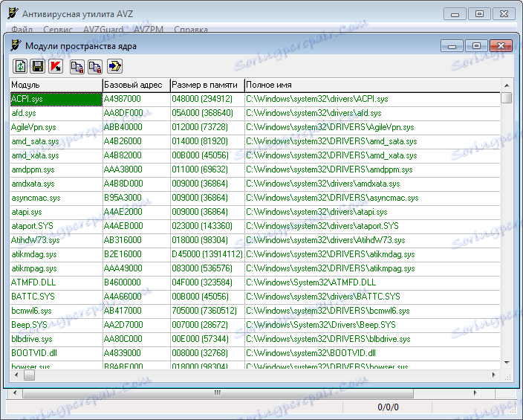The image size is (523, 420).
Task: Click the yellow file with blue arrow icon
Action: (114, 66)
